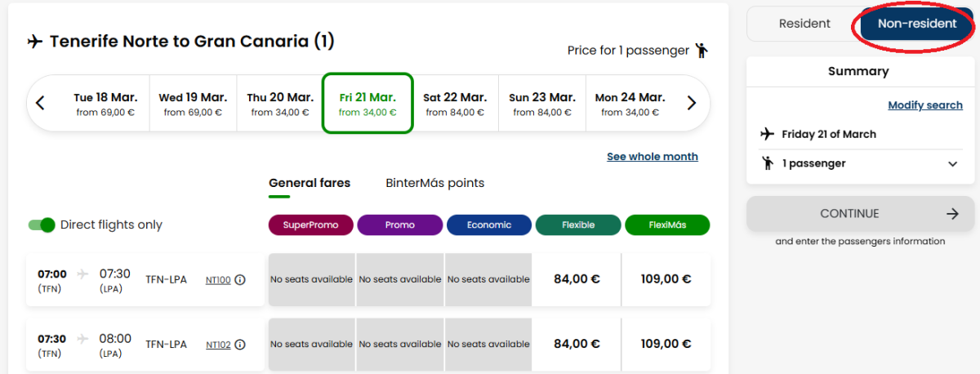Toggle Direct flights only switch

42,225
